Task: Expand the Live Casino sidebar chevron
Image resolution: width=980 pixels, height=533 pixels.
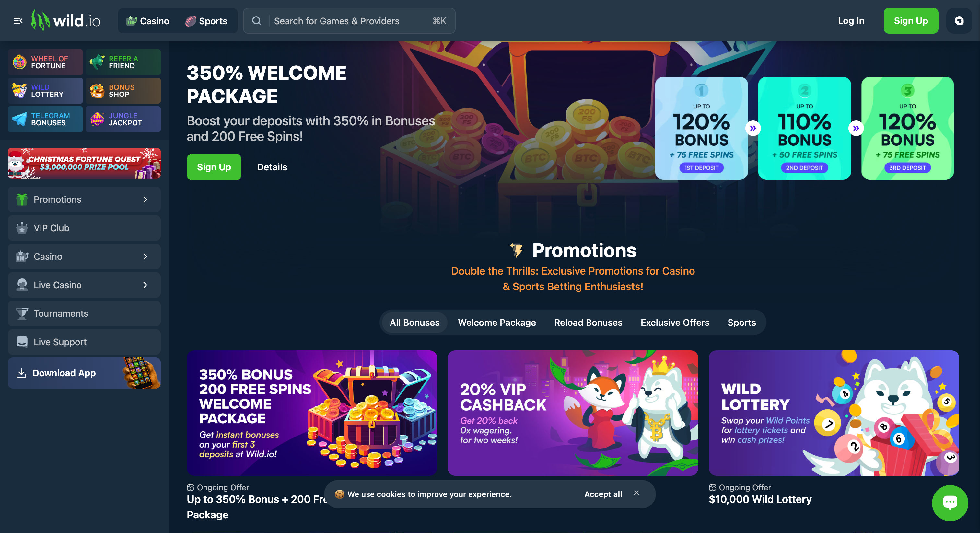Action: [145, 285]
